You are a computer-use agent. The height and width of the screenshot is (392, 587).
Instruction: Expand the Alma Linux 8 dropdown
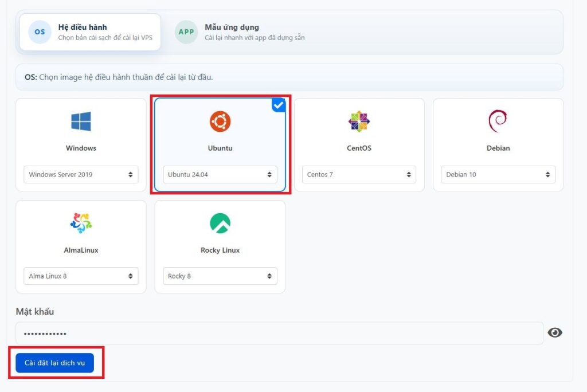click(81, 276)
